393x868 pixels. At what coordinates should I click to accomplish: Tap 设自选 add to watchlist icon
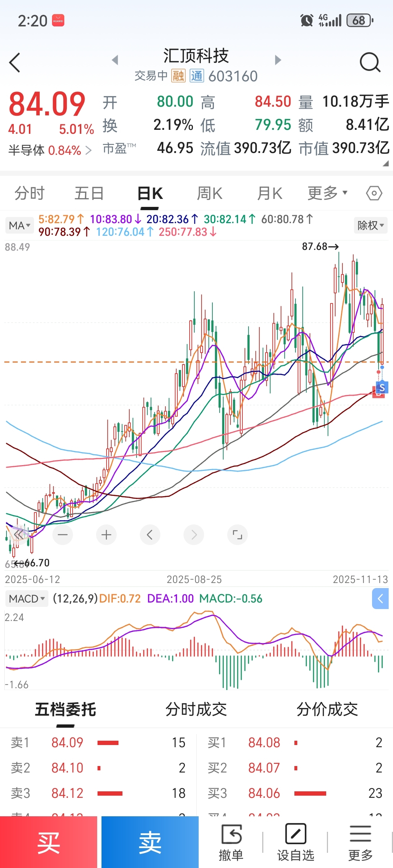coord(295,843)
